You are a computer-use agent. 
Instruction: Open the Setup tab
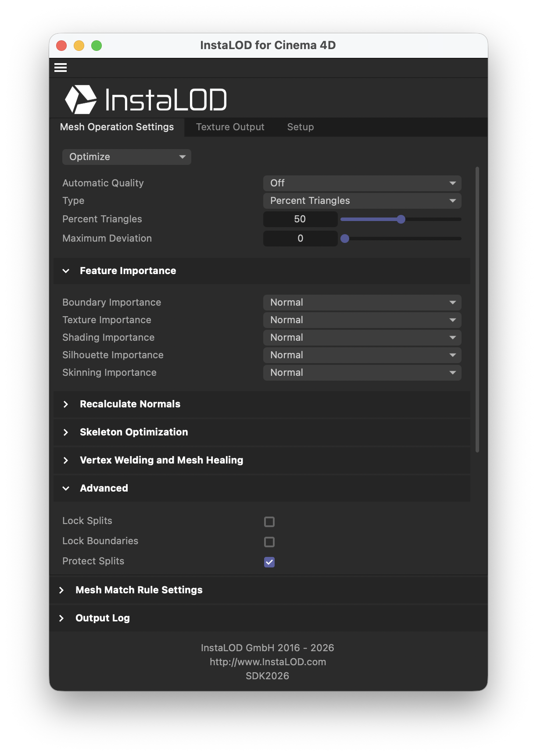[x=300, y=127]
